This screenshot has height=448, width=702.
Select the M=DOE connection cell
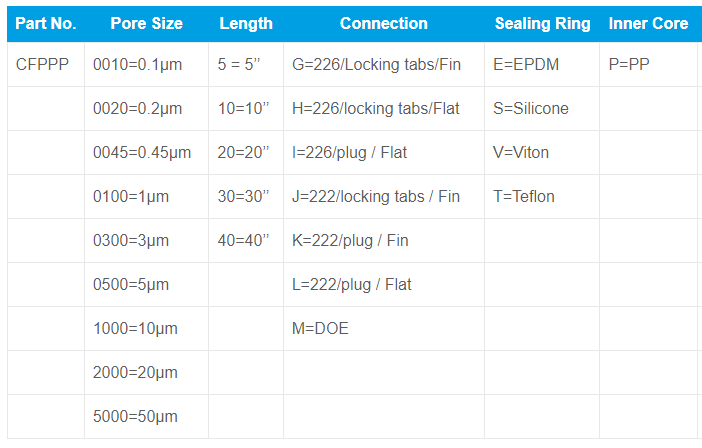coord(320,329)
